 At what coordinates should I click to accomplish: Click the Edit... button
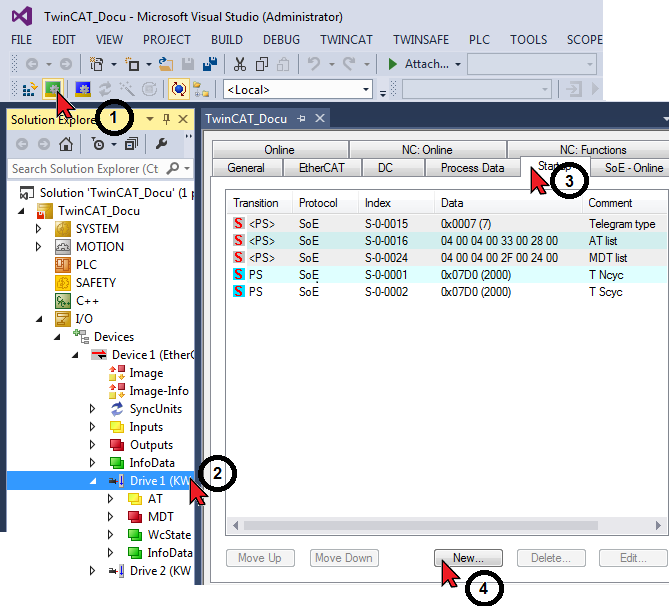point(633,558)
